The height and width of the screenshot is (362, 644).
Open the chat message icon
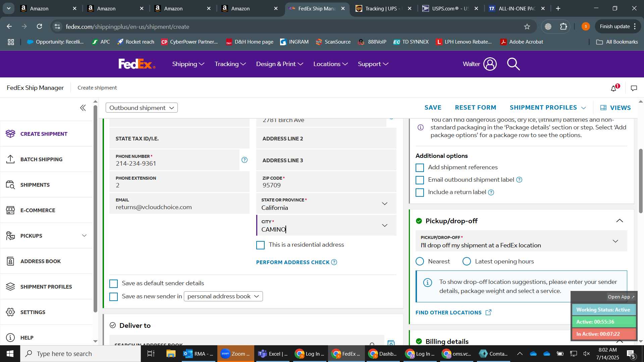tap(634, 88)
